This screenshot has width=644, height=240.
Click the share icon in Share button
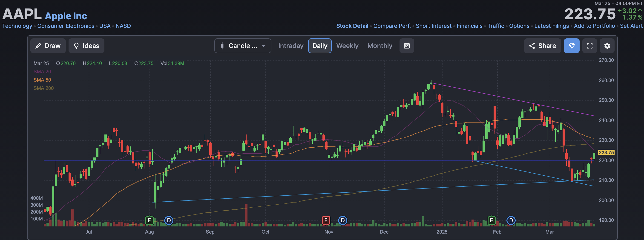(x=532, y=46)
